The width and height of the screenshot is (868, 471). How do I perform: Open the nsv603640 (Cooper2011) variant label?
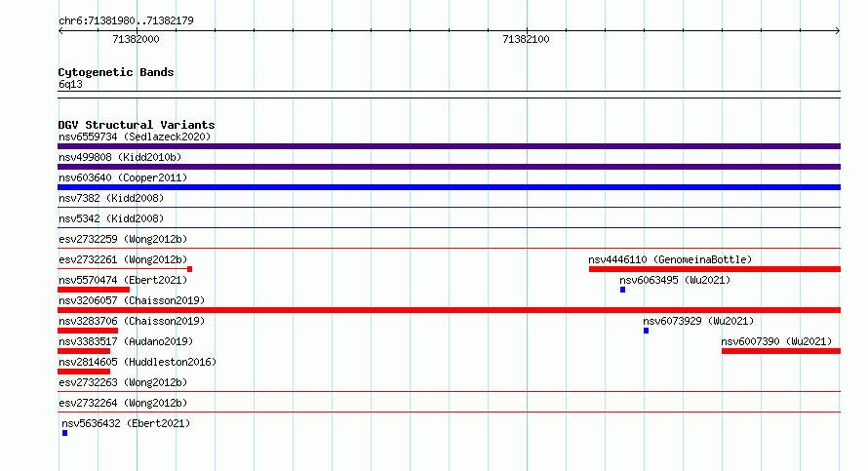point(123,177)
